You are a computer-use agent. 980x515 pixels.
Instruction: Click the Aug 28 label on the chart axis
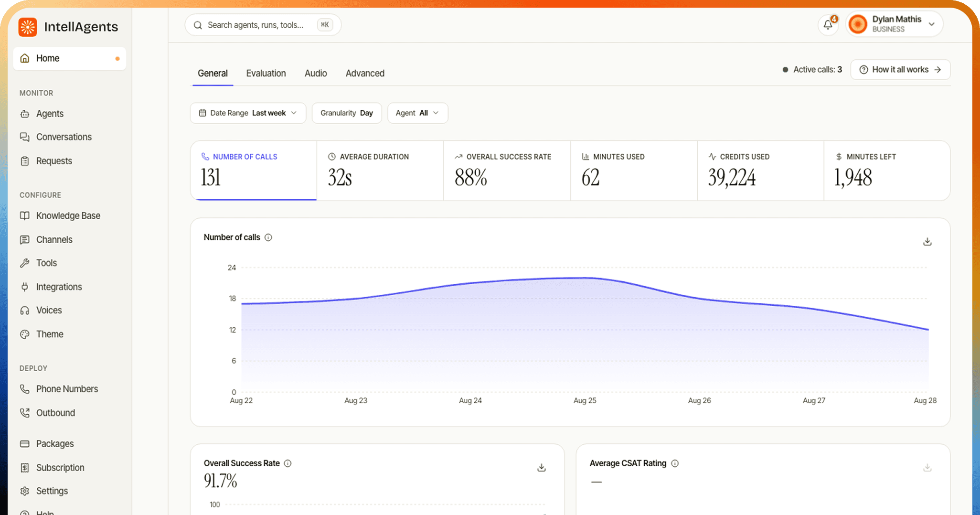pyautogui.click(x=925, y=400)
